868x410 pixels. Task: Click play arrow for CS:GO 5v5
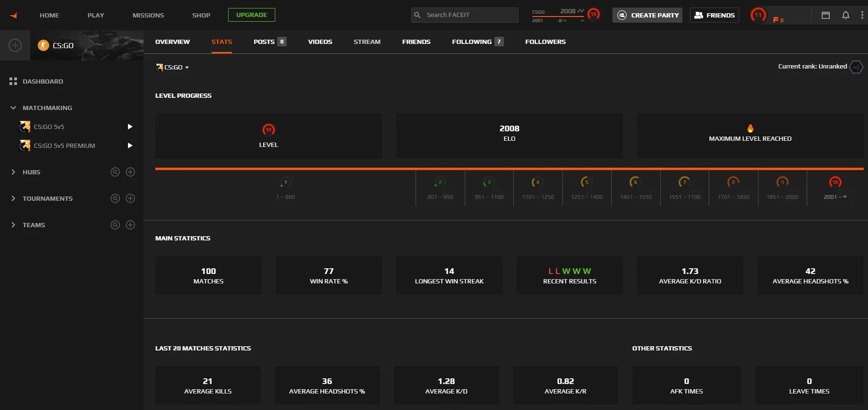(130, 127)
